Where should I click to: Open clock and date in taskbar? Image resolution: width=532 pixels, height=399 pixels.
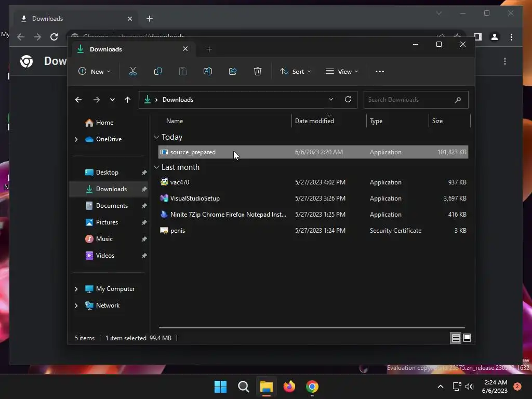pyautogui.click(x=495, y=387)
